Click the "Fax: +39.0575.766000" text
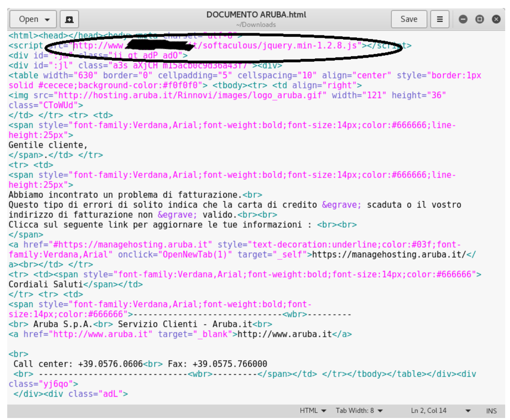The height and width of the screenshot is (420, 510). [217, 364]
